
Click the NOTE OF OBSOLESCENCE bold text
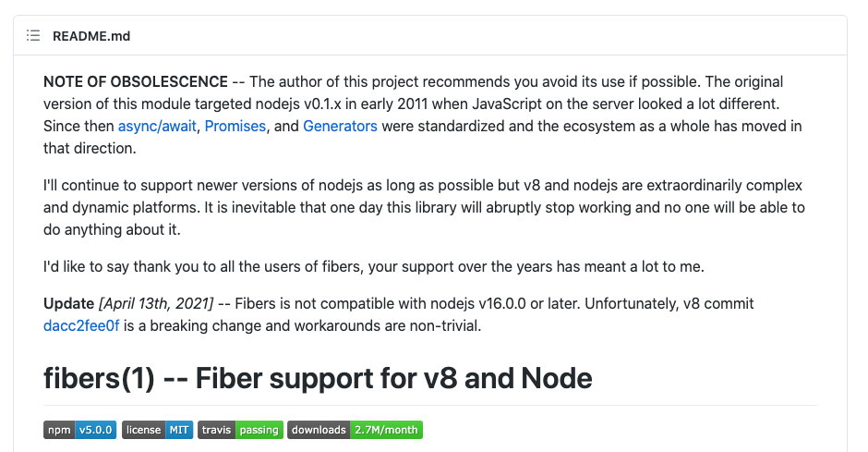click(x=136, y=82)
